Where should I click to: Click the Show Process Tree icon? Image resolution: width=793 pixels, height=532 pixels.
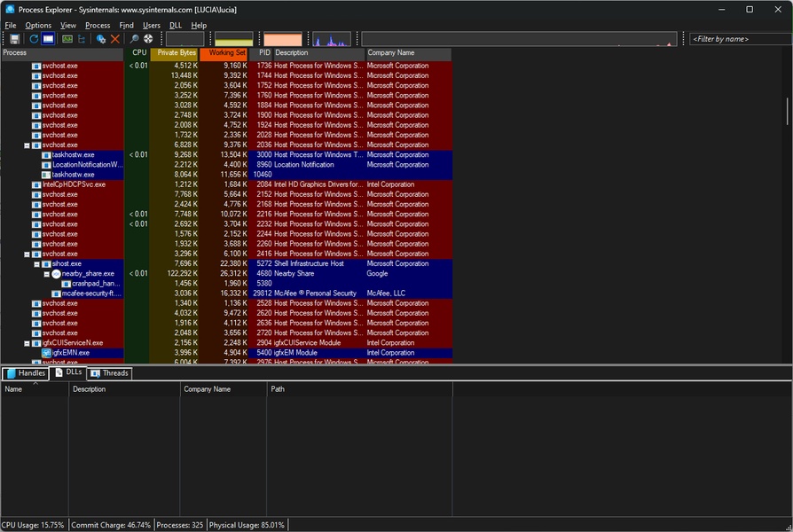click(82, 39)
